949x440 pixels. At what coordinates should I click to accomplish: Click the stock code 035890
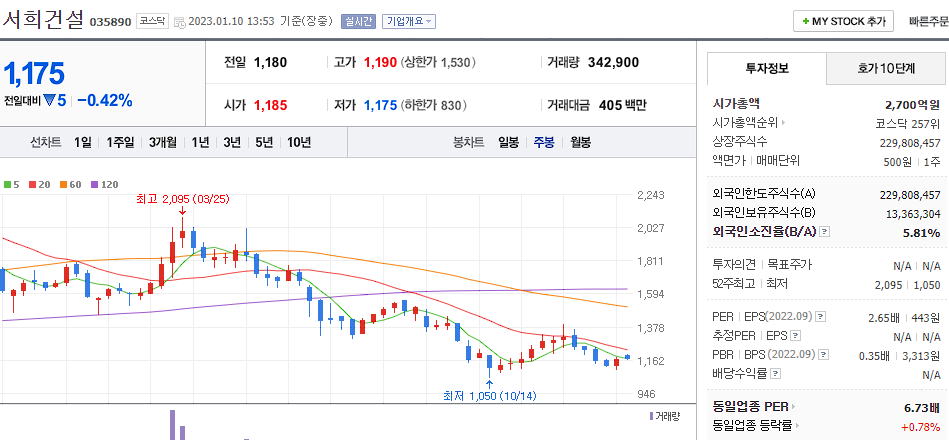click(x=110, y=22)
